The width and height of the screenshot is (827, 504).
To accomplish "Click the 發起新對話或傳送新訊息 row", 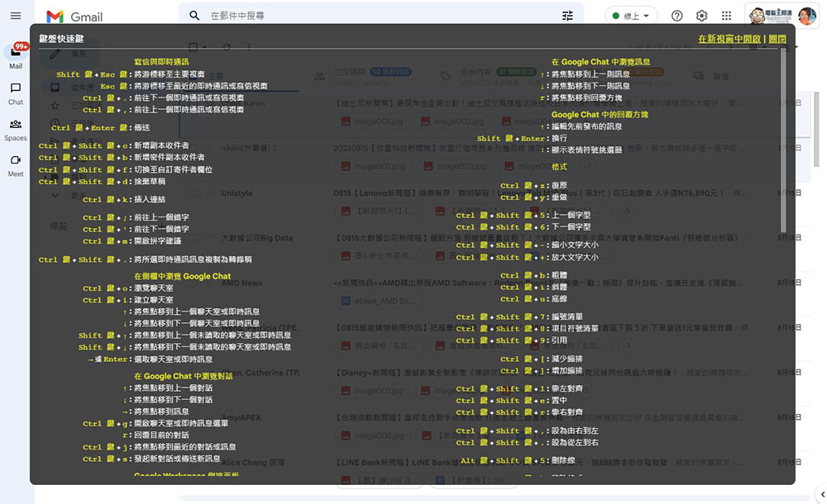I will coord(151,459).
